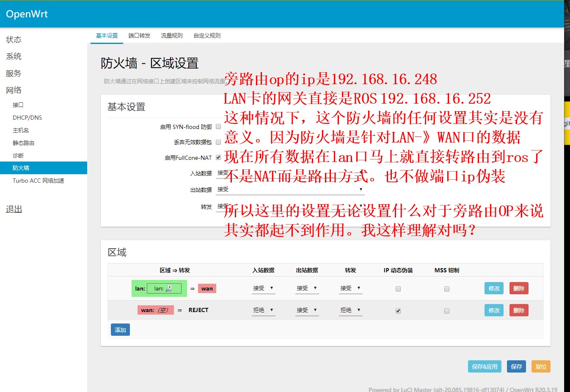Image resolution: width=570 pixels, height=392 pixels.
Task: Click 删除 for the wan zone
Action: (519, 310)
